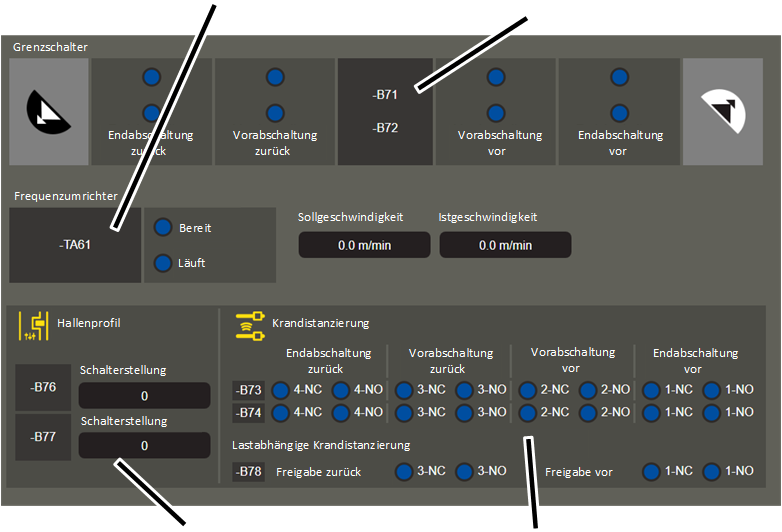Click the Bereit status indicator

(163, 228)
